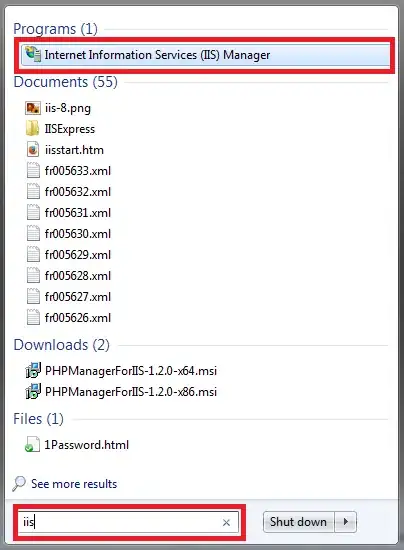Open the iis-8.png image file

(58, 108)
